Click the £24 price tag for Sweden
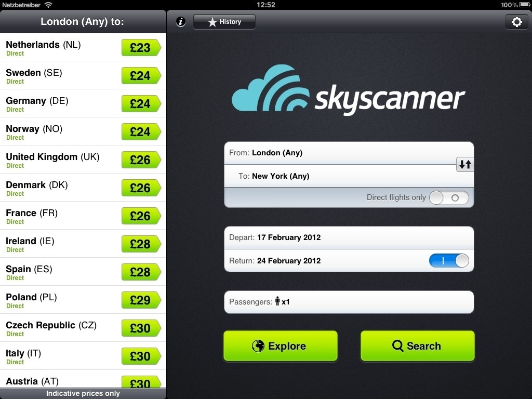Viewport: 532px width, 399px height. click(x=141, y=75)
